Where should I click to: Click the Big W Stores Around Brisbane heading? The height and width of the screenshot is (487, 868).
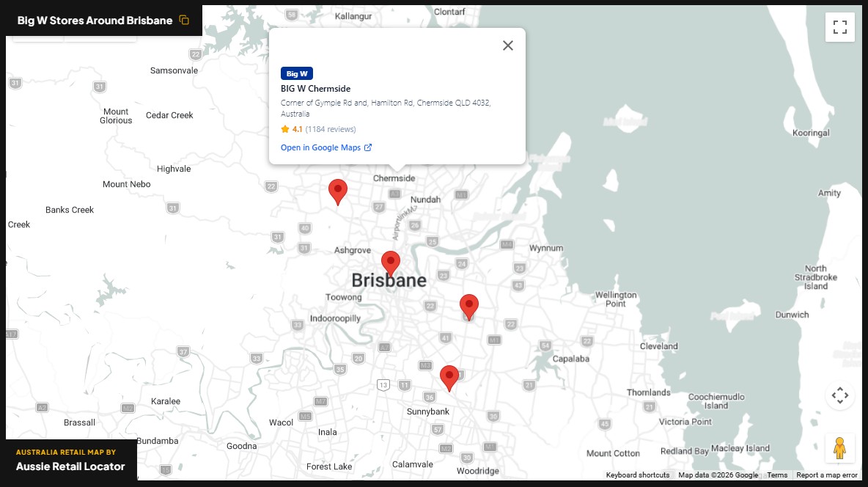[95, 21]
